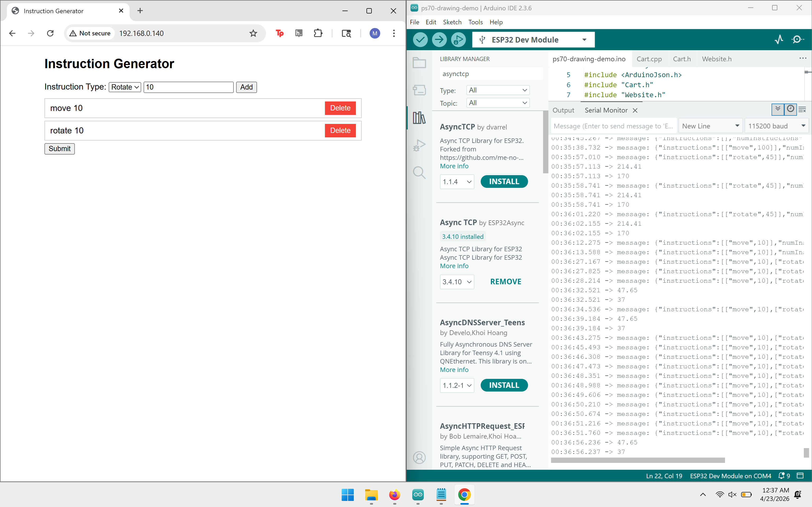Click the Chrome reload button
812x507 pixels.
(x=50, y=33)
